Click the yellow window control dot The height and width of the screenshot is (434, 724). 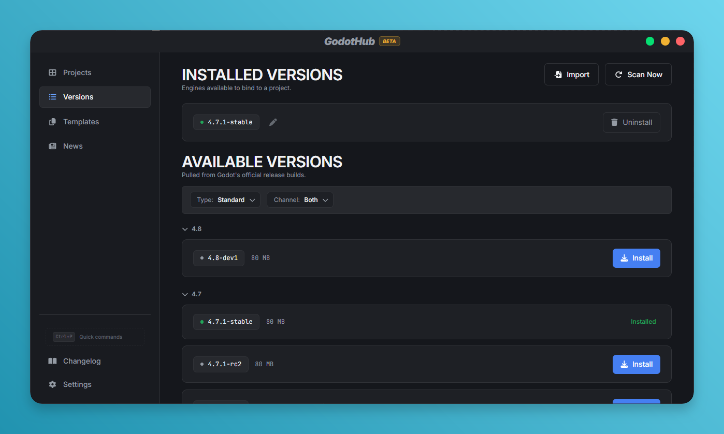(x=665, y=41)
